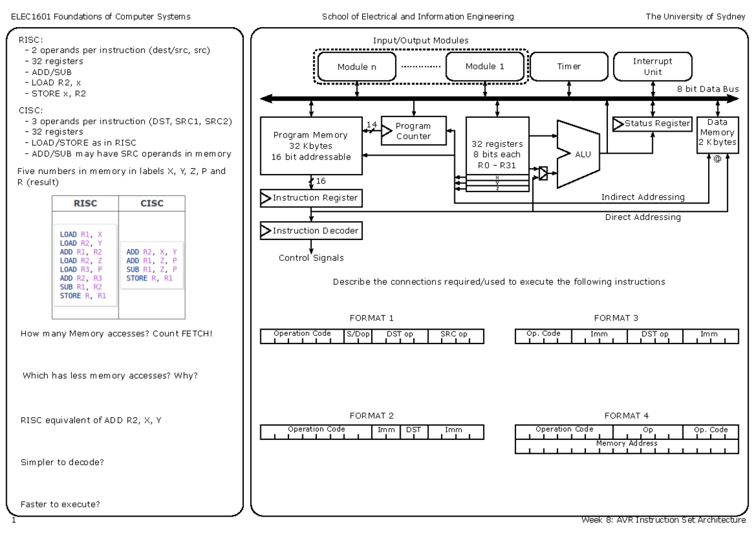Screen dimensions: 756x535
Task: Expand the clock triangle on Status Register
Action: (x=617, y=124)
